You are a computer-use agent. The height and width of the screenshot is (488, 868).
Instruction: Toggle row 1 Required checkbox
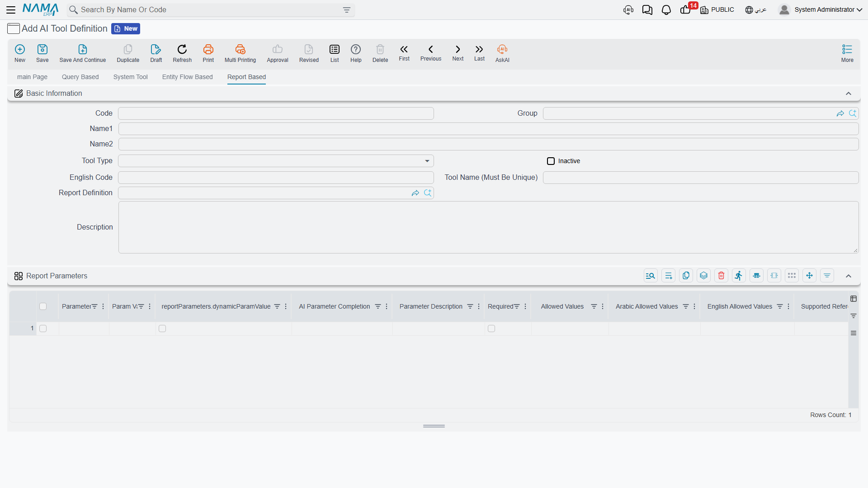point(491,328)
